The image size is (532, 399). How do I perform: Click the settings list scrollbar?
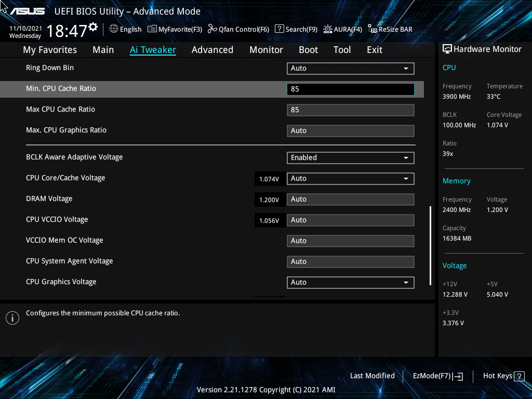430,245
